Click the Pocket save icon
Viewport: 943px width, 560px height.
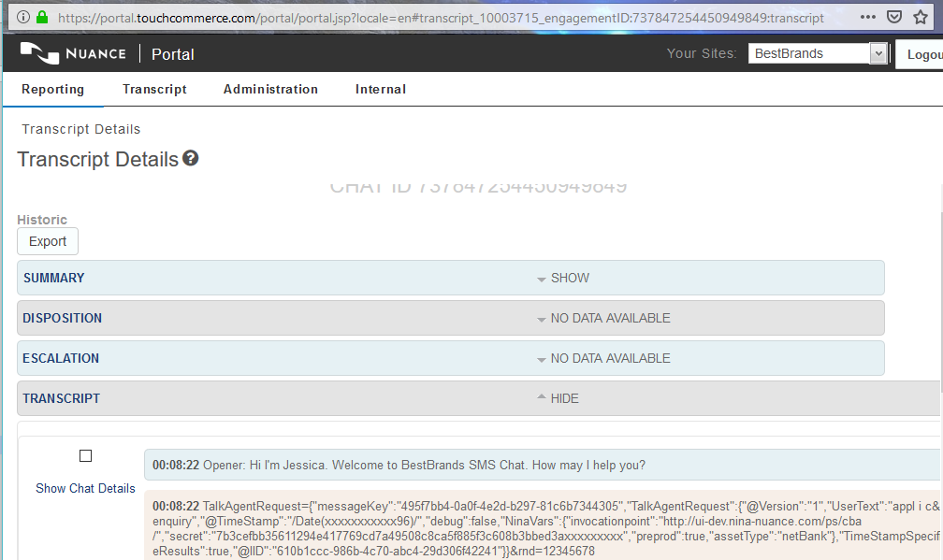click(x=894, y=17)
